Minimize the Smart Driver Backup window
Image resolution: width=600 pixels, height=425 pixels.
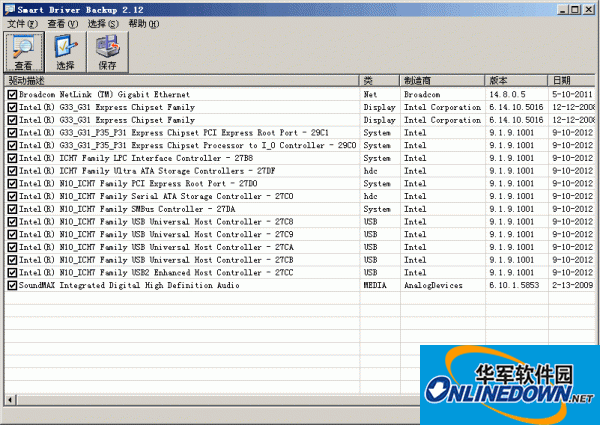[x=562, y=10]
